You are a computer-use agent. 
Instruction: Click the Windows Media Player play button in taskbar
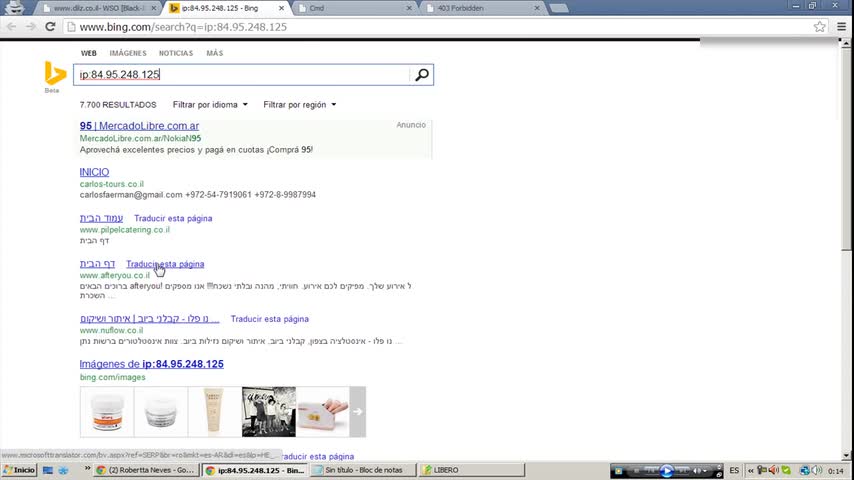coord(667,470)
